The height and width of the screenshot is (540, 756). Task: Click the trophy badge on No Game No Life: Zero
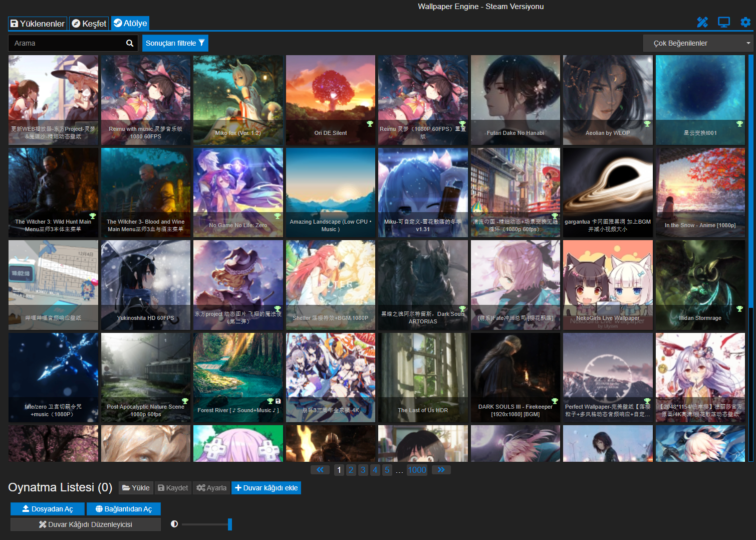[278, 216]
